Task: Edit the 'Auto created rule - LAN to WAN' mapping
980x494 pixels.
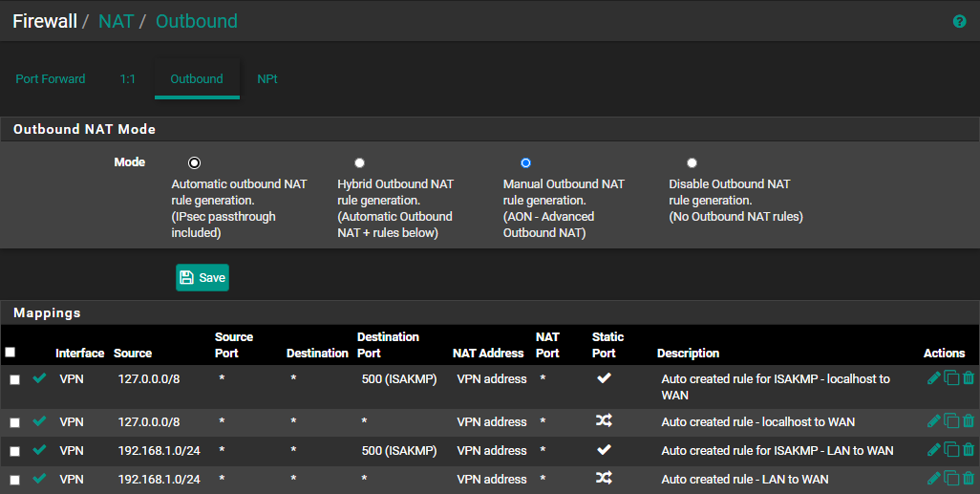Action: pyautogui.click(x=934, y=479)
